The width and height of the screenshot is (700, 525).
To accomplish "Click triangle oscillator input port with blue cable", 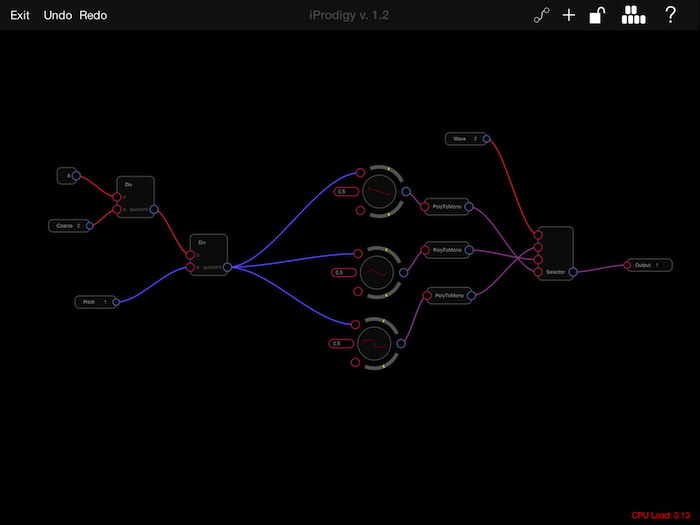I will tap(358, 254).
